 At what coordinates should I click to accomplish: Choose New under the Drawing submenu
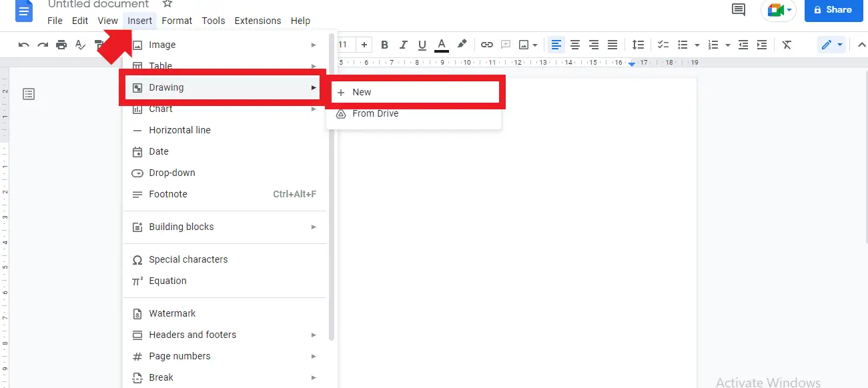(361, 91)
